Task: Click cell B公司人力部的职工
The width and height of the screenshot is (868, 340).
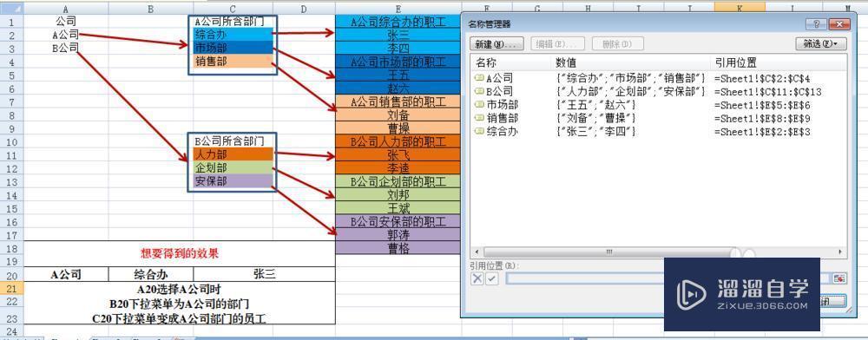Action: [x=398, y=141]
